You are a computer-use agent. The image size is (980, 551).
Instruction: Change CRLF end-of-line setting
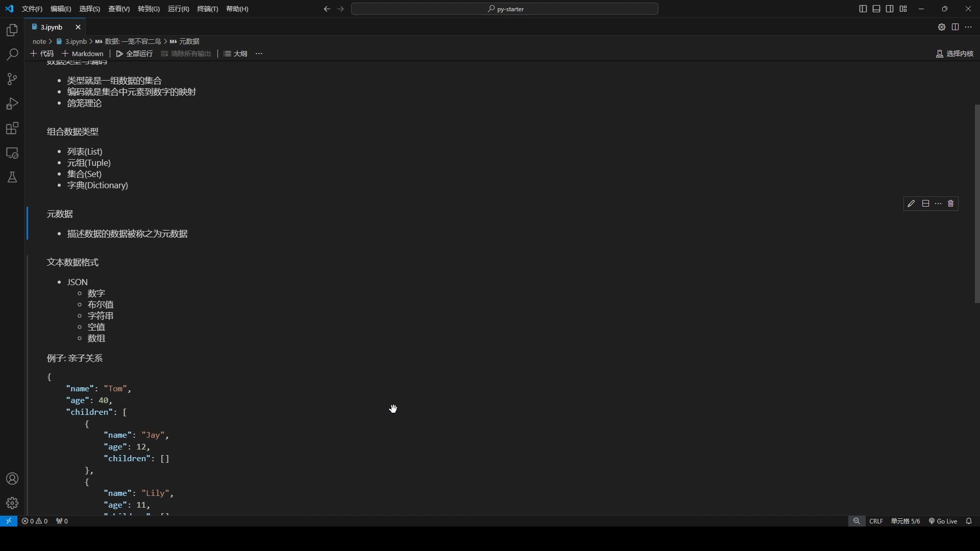click(x=876, y=521)
